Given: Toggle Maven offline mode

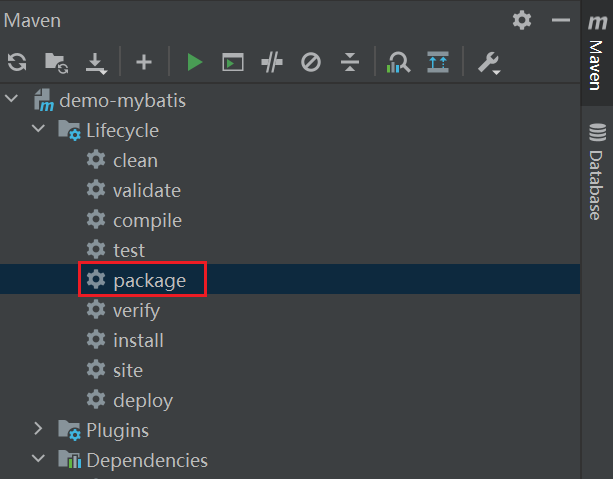Looking at the screenshot, I should coord(272,63).
